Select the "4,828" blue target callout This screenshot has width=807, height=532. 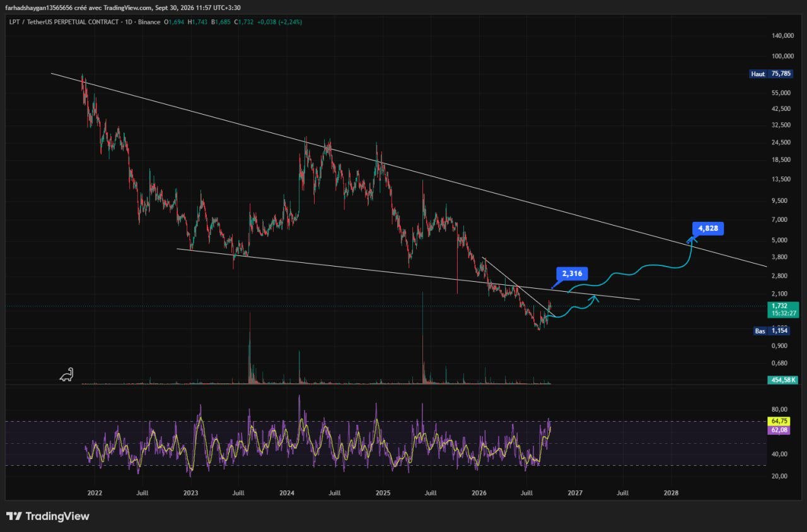[708, 228]
